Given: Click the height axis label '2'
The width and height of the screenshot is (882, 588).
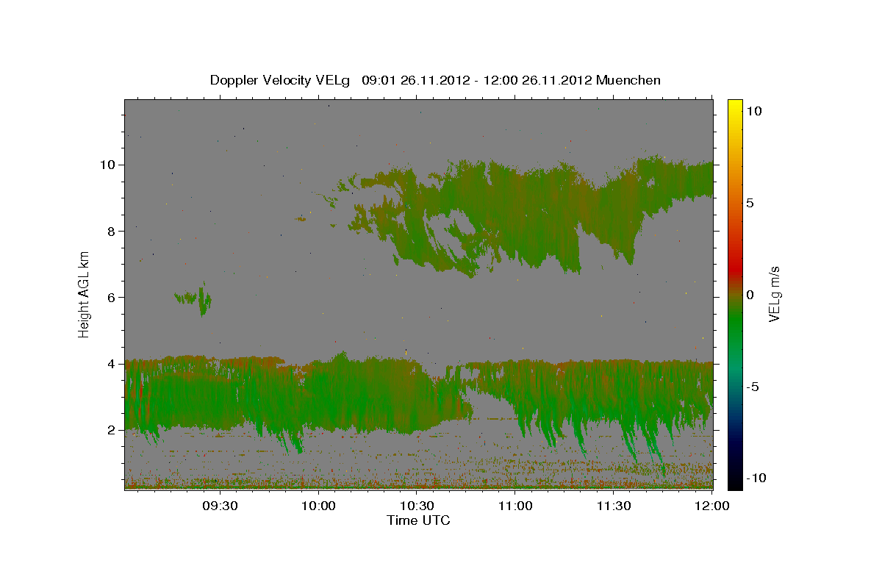Looking at the screenshot, I should [x=112, y=430].
